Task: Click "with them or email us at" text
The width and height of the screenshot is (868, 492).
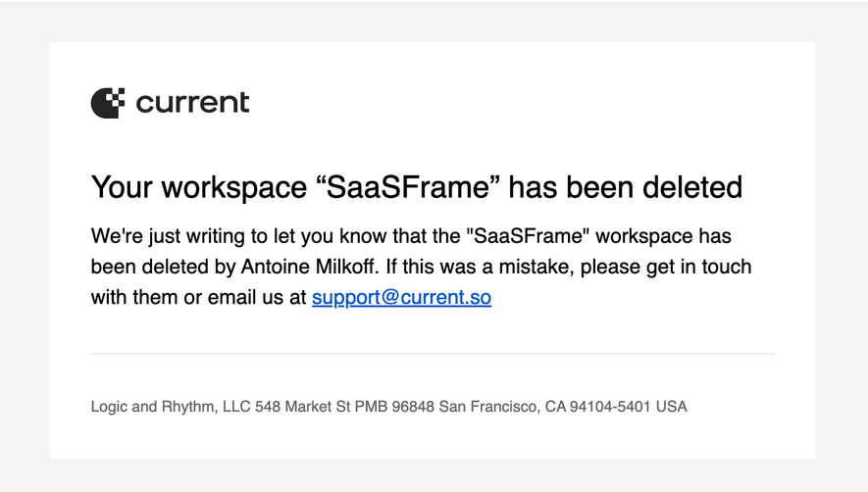Action: (x=199, y=297)
